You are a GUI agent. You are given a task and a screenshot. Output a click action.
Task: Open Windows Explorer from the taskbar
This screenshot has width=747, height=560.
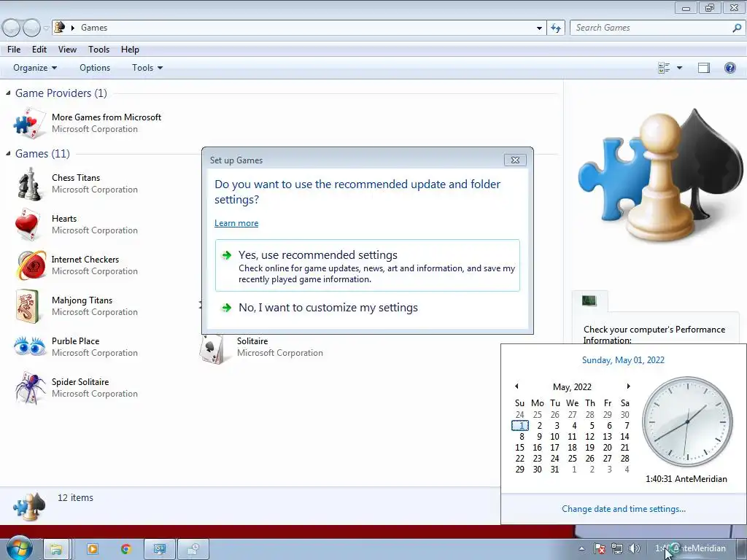click(x=56, y=549)
